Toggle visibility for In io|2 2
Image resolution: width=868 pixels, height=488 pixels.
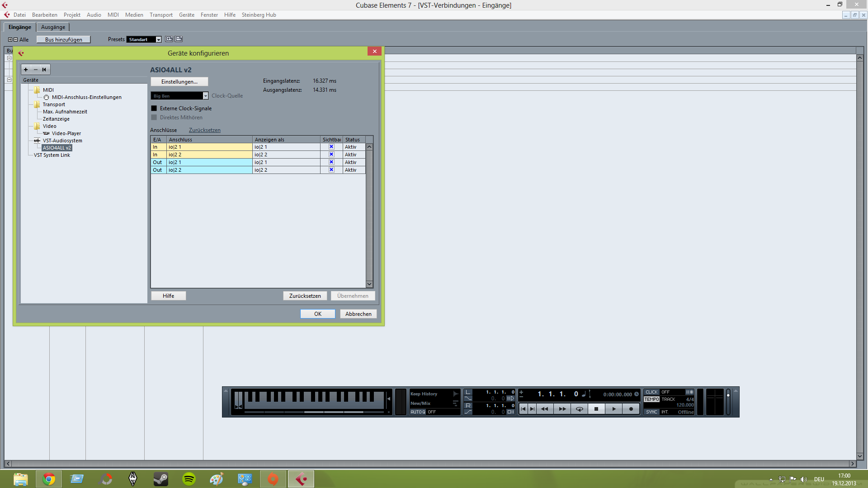[331, 155]
